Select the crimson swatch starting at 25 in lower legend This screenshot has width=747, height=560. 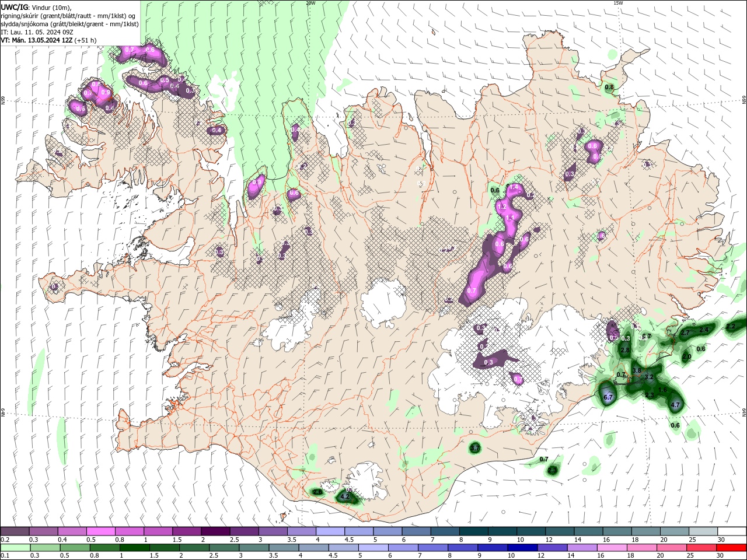[701, 548]
